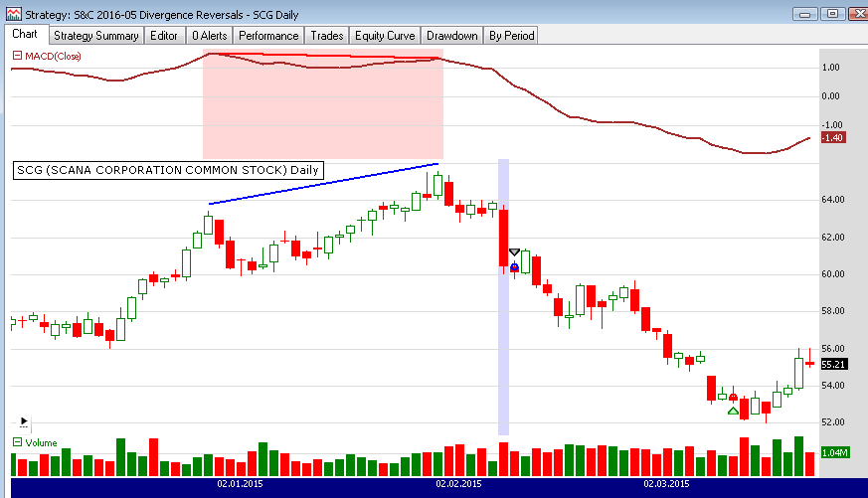View the Trades tab

pos(327,36)
